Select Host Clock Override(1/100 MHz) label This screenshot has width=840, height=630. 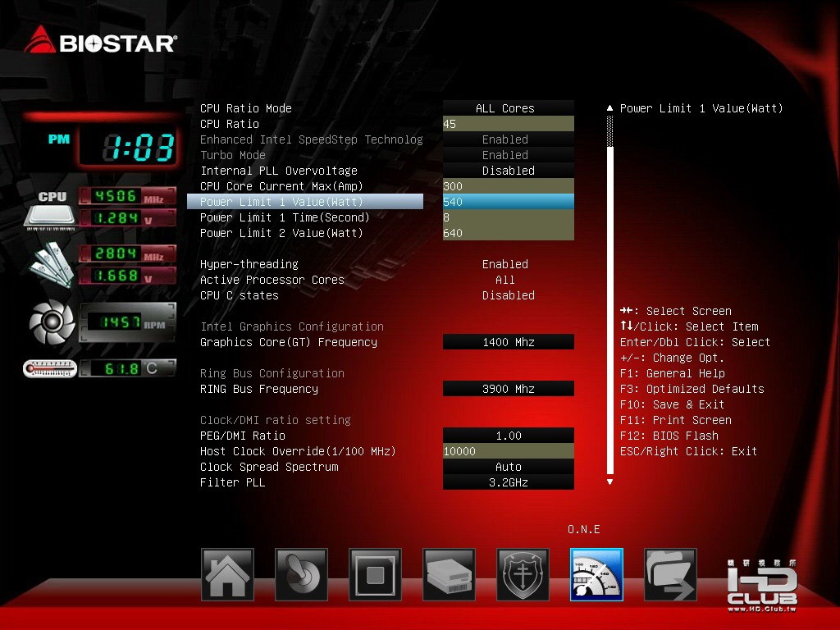(x=298, y=451)
